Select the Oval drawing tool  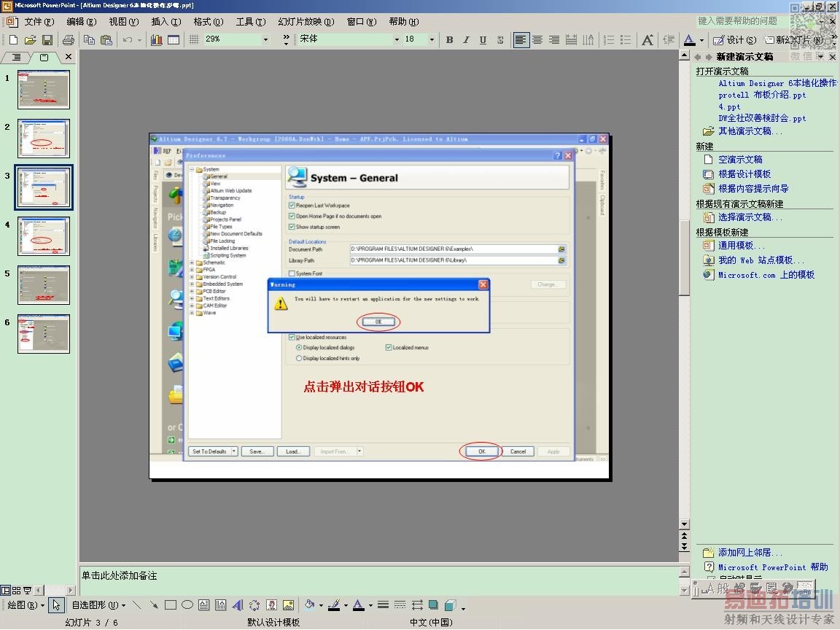(x=187, y=604)
